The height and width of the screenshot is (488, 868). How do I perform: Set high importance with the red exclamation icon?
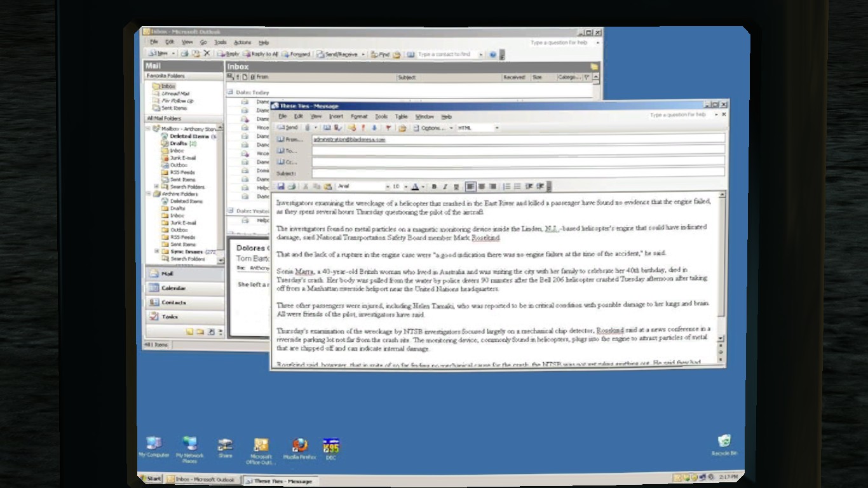pos(363,128)
